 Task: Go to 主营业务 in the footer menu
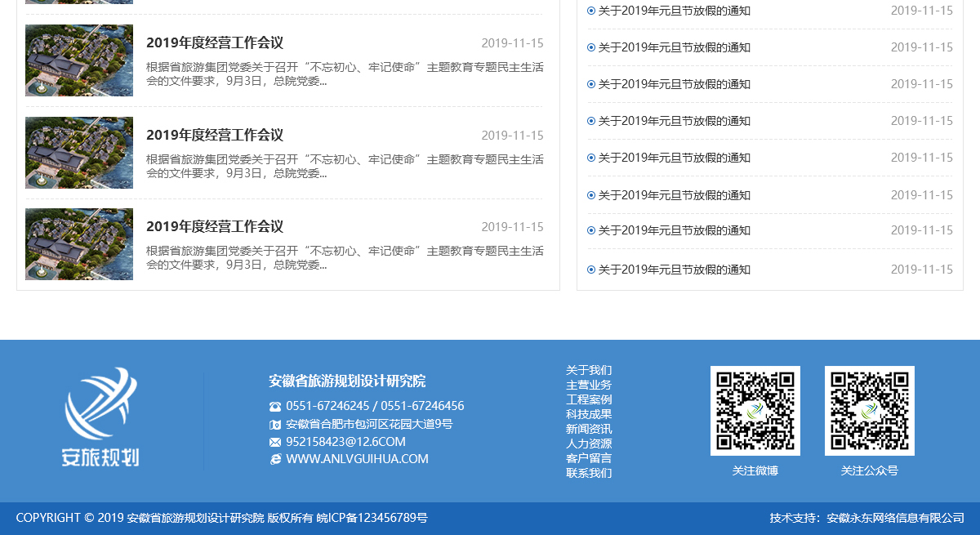point(588,385)
